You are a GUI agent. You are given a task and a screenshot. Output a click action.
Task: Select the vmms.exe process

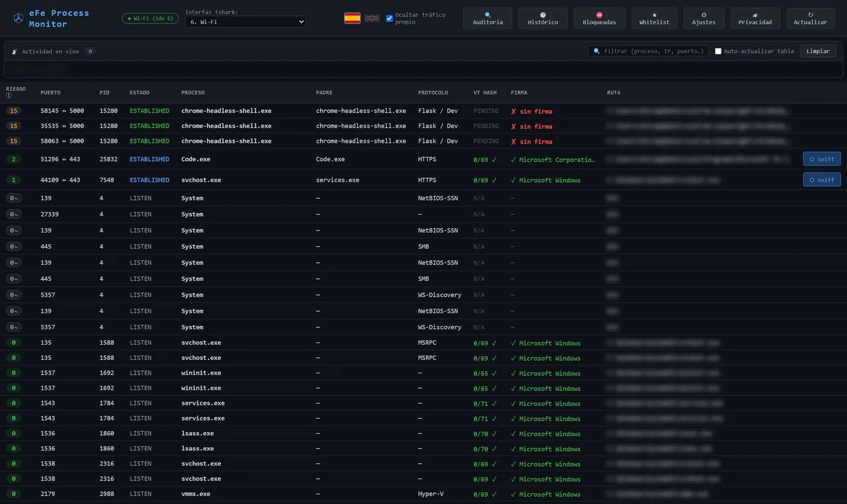pyautogui.click(x=196, y=494)
